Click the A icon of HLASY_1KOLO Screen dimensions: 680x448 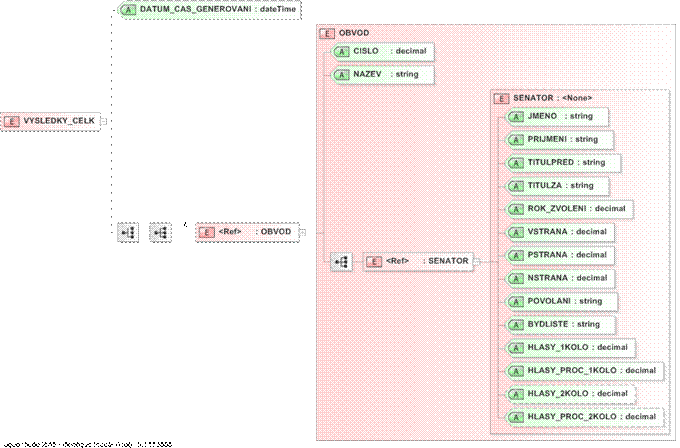click(516, 348)
